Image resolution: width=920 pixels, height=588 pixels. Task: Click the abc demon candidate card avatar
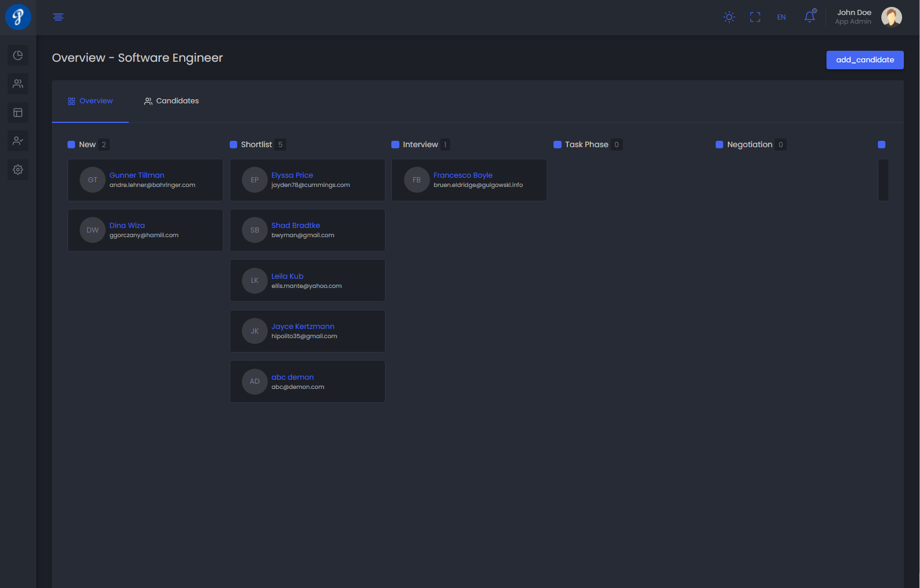coord(255,381)
